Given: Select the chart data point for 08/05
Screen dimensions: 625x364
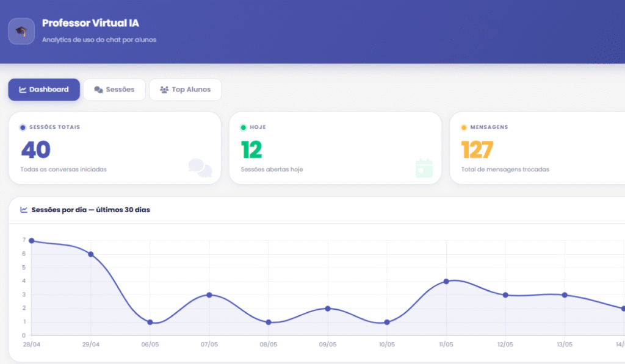Looking at the screenshot, I should click(269, 322).
